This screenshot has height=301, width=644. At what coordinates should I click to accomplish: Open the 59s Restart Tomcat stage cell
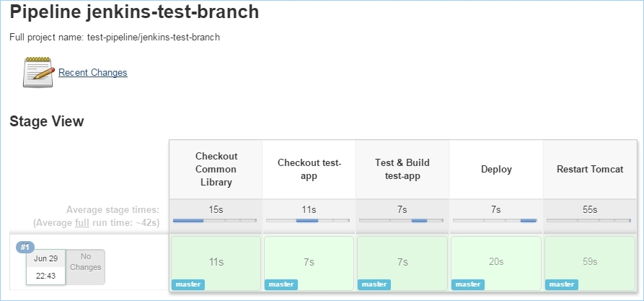pyautogui.click(x=590, y=263)
